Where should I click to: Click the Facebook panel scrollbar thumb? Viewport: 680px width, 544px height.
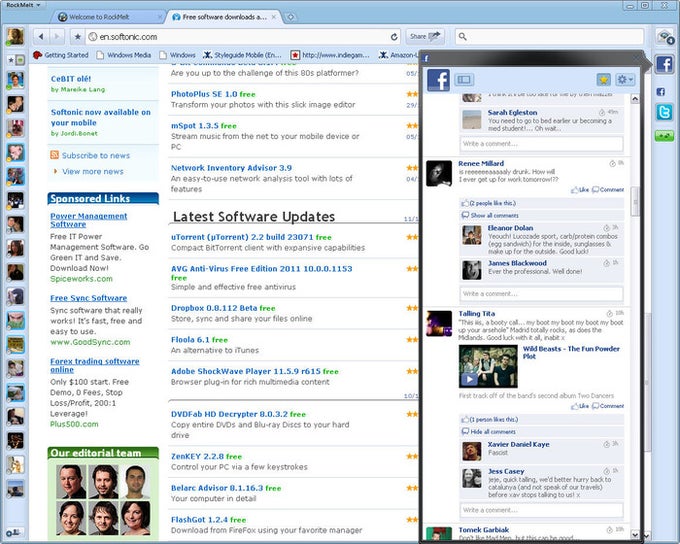(x=635, y=201)
